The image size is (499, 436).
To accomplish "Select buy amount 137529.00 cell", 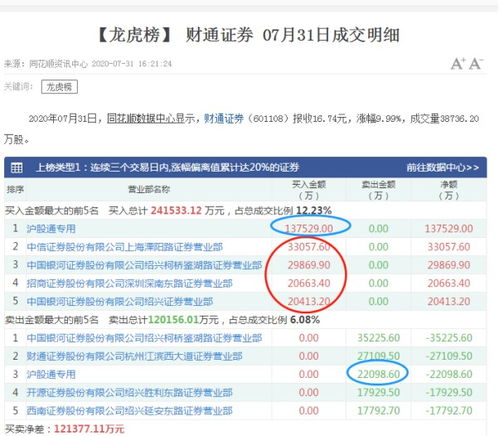I will pyautogui.click(x=309, y=229).
